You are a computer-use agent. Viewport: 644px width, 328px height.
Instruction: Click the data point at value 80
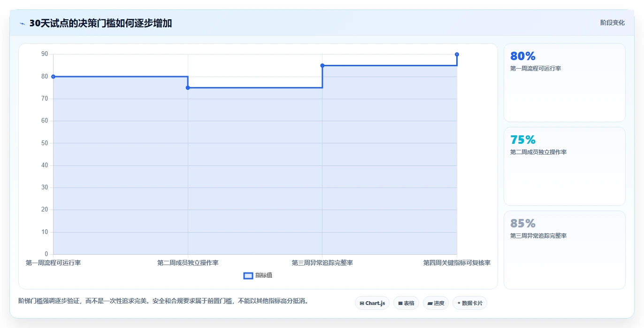pyautogui.click(x=53, y=77)
